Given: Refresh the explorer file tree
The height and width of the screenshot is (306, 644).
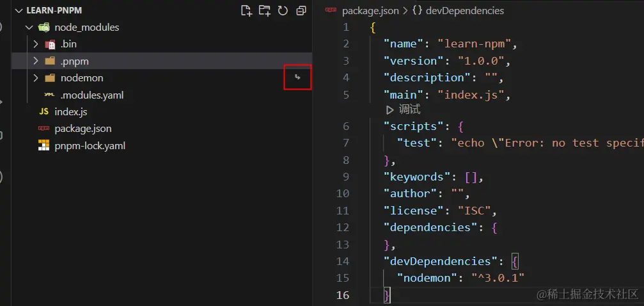Looking at the screenshot, I should point(283,11).
